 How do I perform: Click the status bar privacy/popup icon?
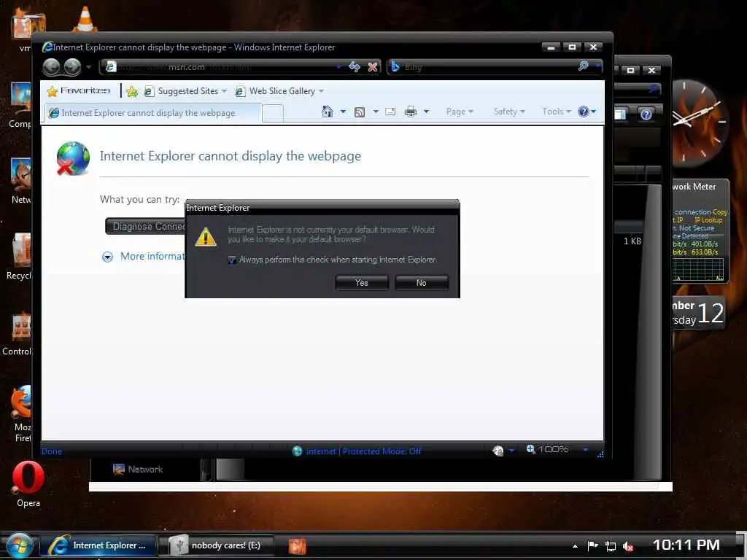point(498,450)
